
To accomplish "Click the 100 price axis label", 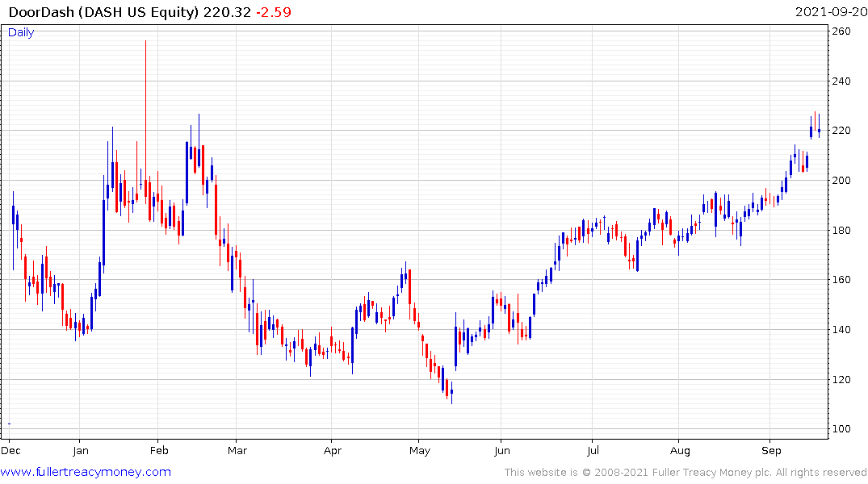I will pos(841,428).
